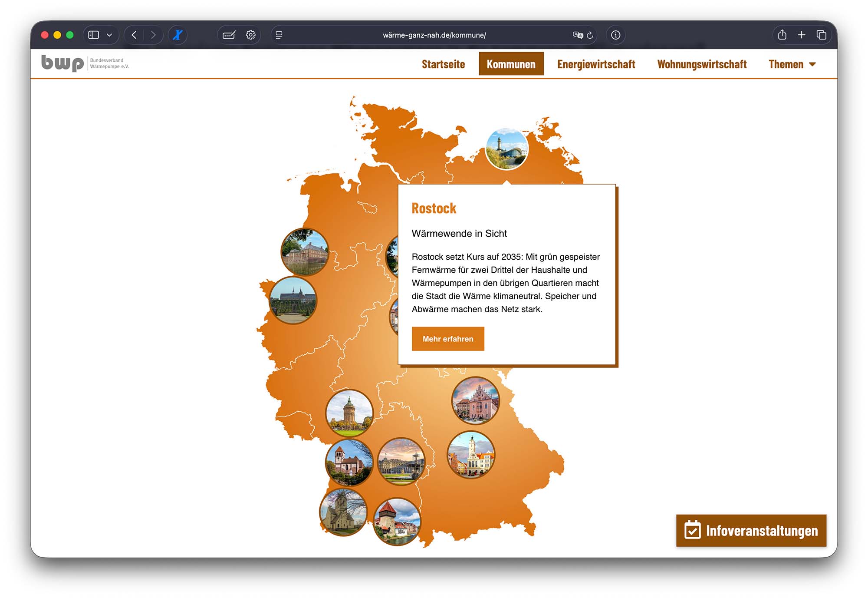The width and height of the screenshot is (868, 598).
Task: Click the reader view icon in address bar
Action: pyautogui.click(x=279, y=35)
